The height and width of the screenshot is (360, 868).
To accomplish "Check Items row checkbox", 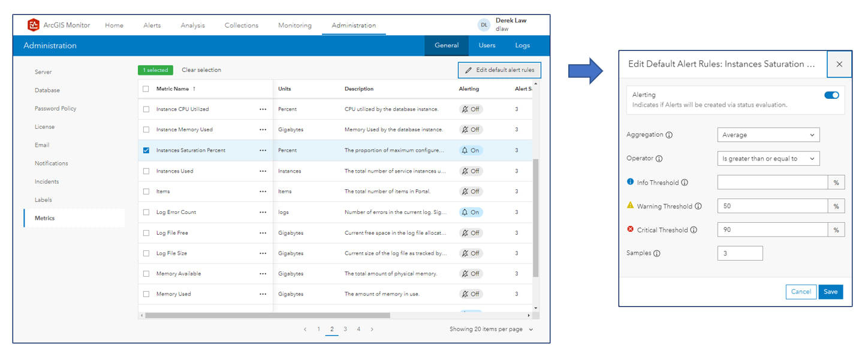I will (146, 192).
